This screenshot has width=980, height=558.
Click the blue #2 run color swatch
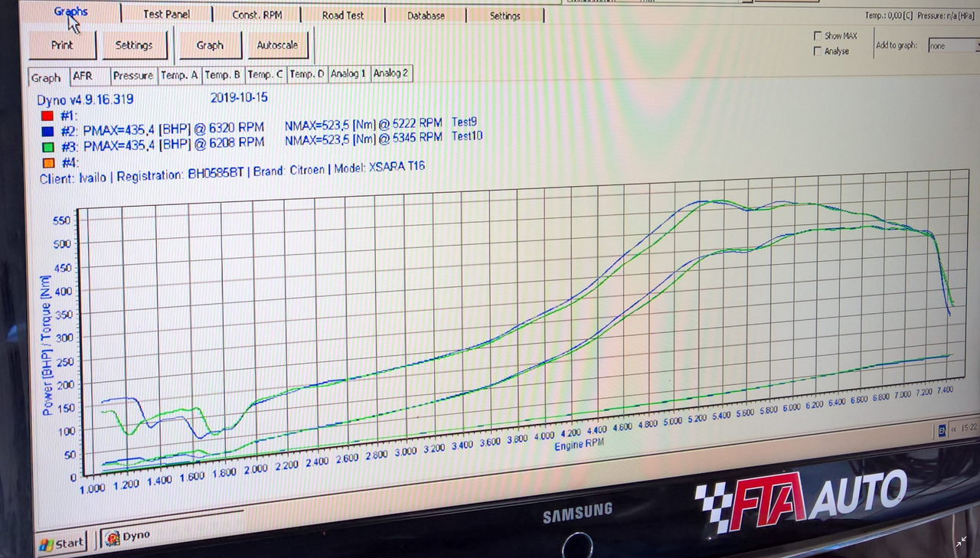pos(47,131)
